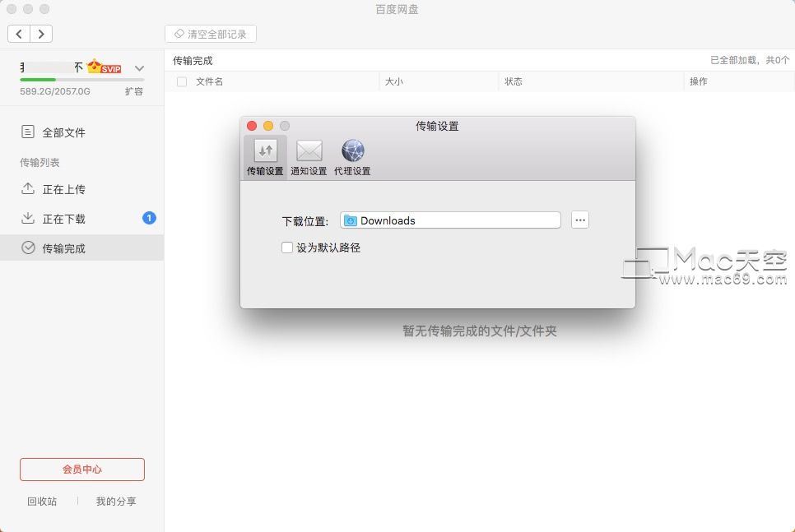This screenshot has width=795, height=532.
Task: Click the 传输列表 section label
Action: click(x=40, y=162)
